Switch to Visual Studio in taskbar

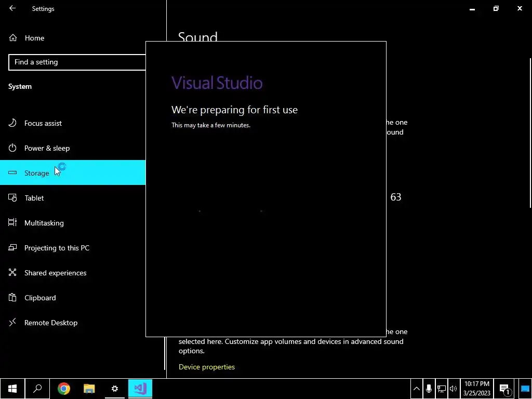point(140,389)
